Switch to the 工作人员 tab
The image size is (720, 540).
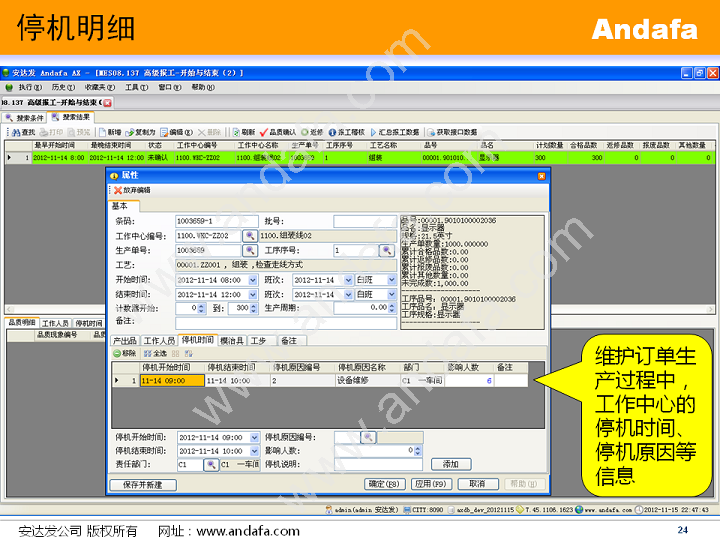[x=159, y=341]
